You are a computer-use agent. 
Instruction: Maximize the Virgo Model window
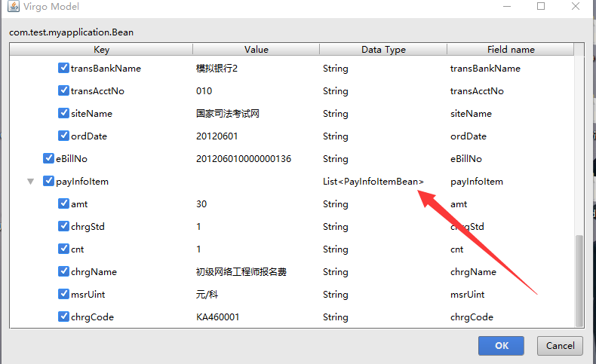tap(541, 6)
